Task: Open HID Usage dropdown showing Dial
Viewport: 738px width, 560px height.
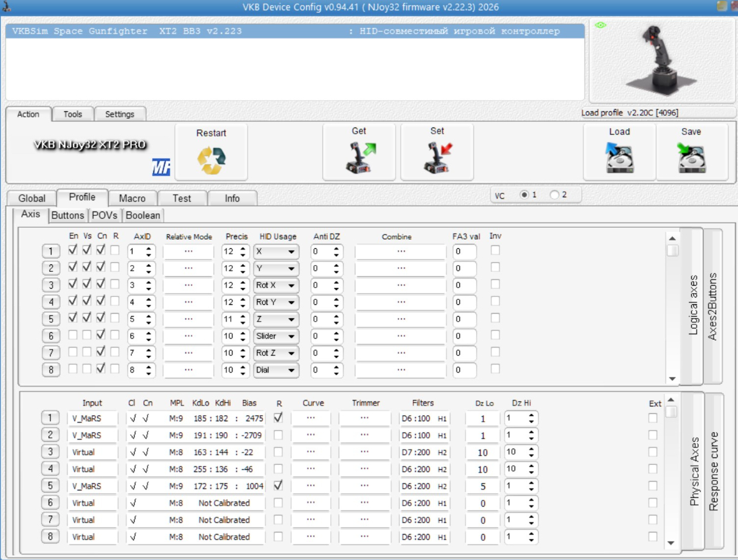Action: click(276, 370)
